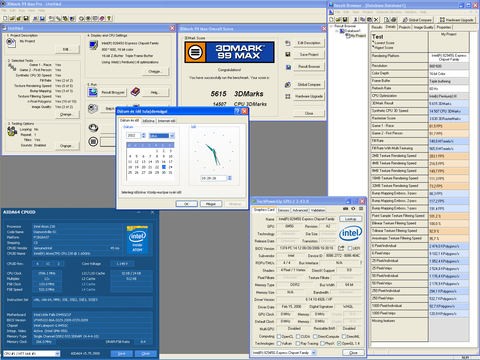Select My Project in Result Browser tree
This screenshot has height=360, width=480.
coord(358,35)
